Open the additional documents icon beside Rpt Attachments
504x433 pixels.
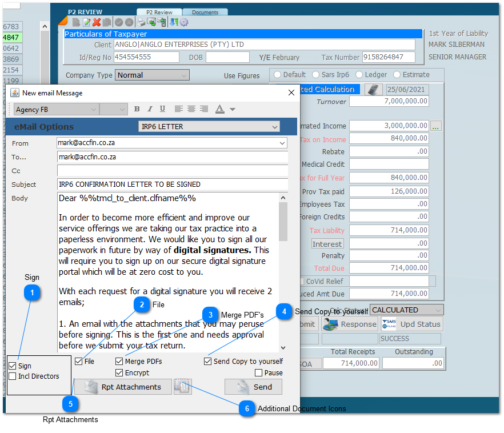pos(182,387)
